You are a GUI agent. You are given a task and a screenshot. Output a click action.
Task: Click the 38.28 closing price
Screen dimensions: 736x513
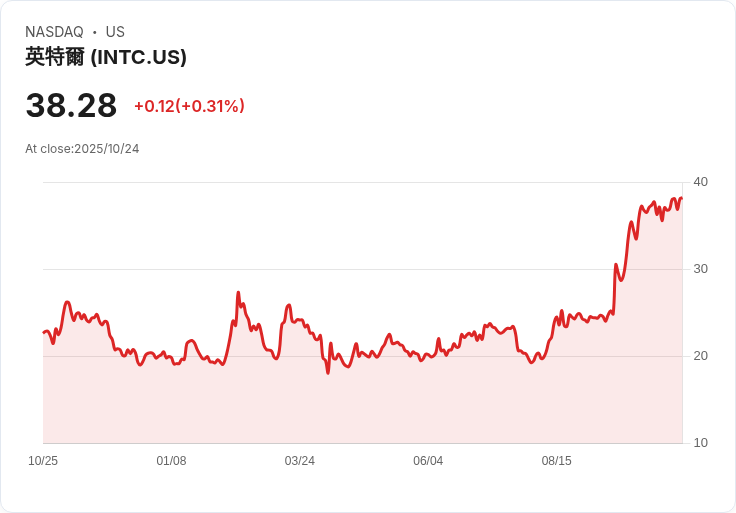(71, 105)
